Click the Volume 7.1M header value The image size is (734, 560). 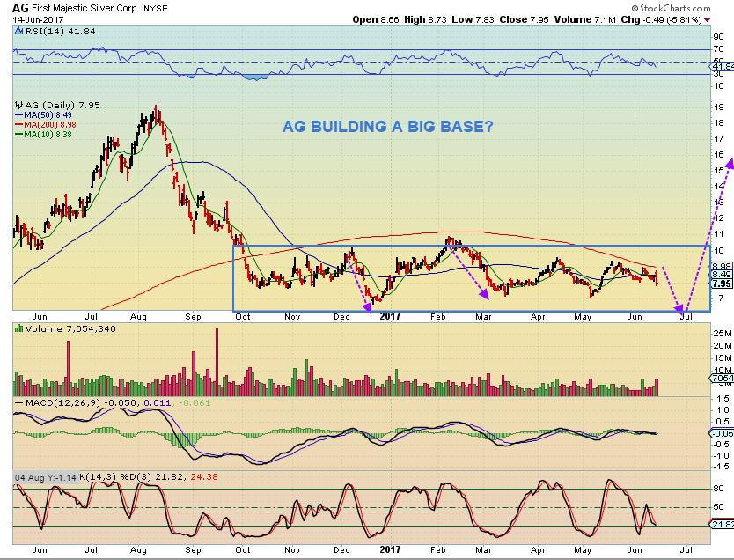point(584,19)
